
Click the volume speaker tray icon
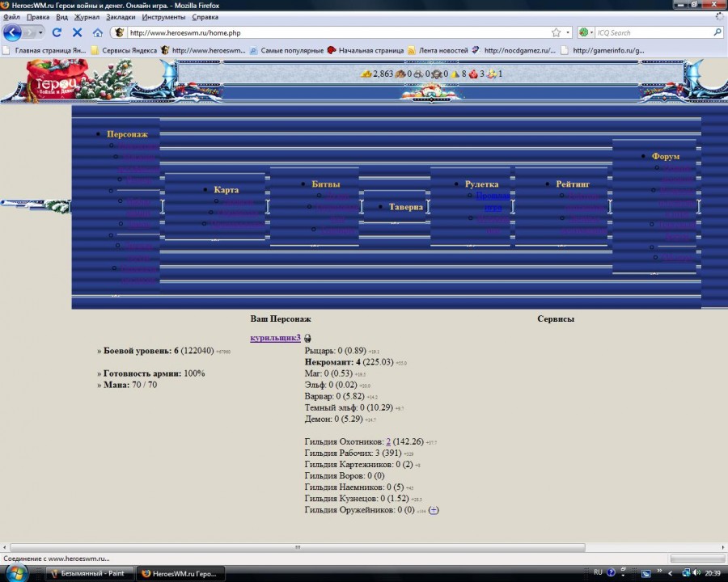click(x=696, y=573)
